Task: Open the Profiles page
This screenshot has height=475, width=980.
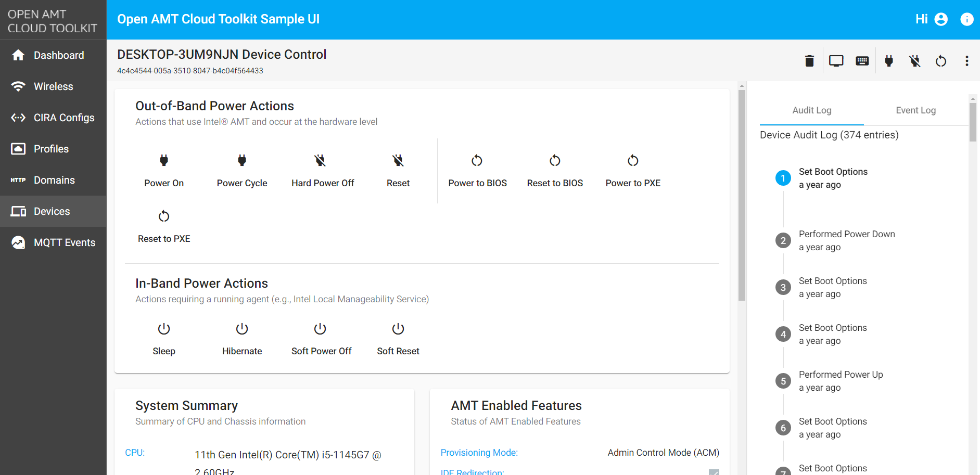Action: (53, 149)
